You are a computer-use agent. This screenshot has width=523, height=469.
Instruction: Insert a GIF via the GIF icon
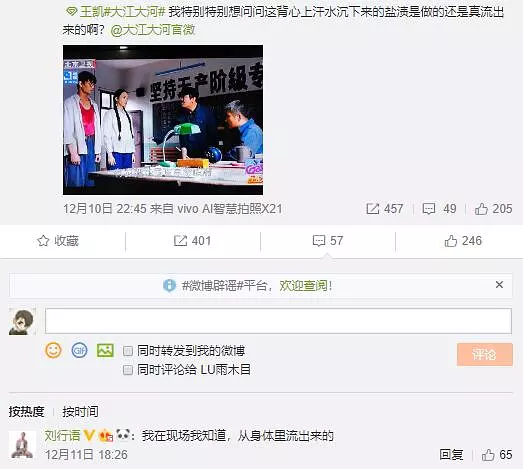point(79,350)
